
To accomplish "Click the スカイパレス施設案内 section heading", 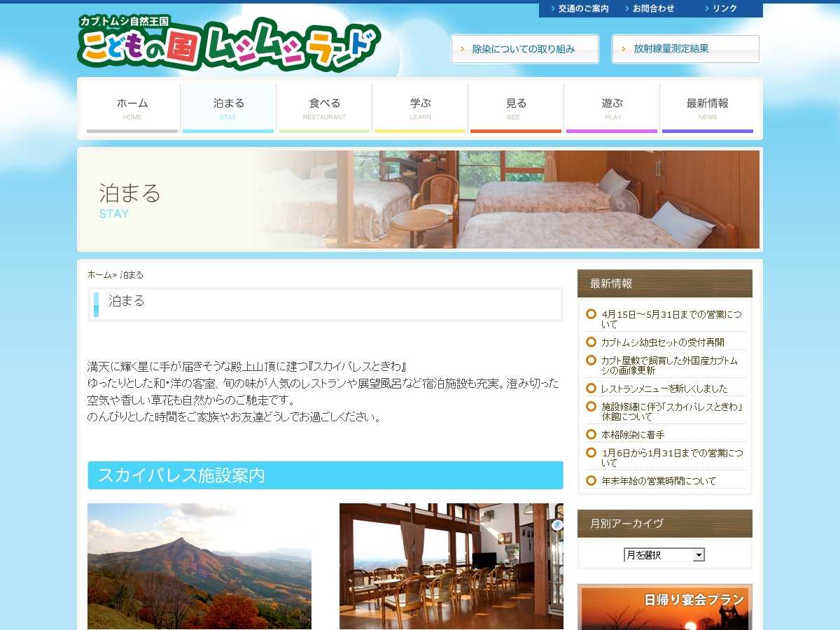I will point(325,475).
